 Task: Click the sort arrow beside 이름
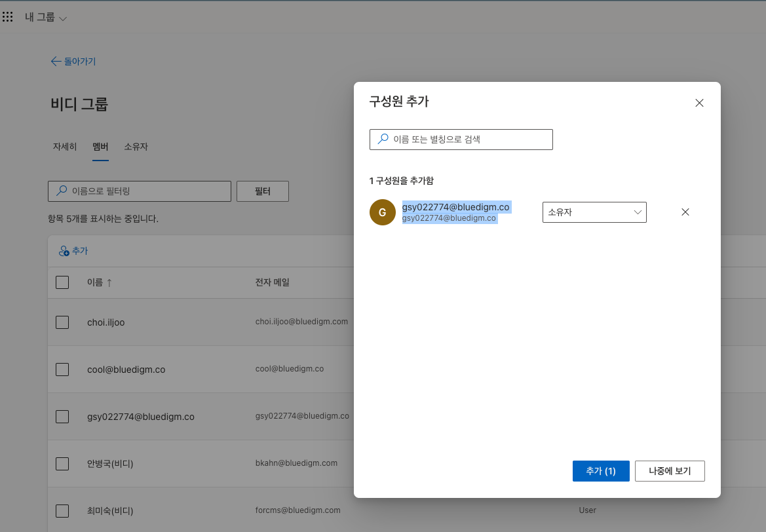tap(109, 282)
